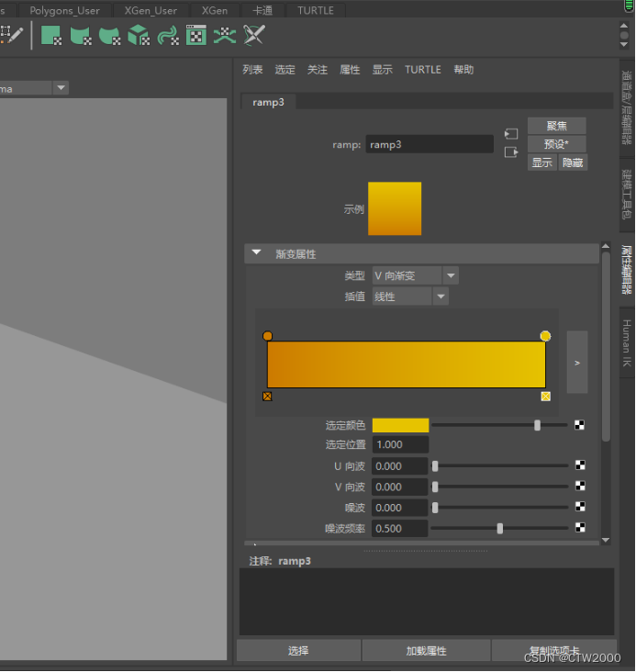Click the U 向波 checker map button

(580, 465)
